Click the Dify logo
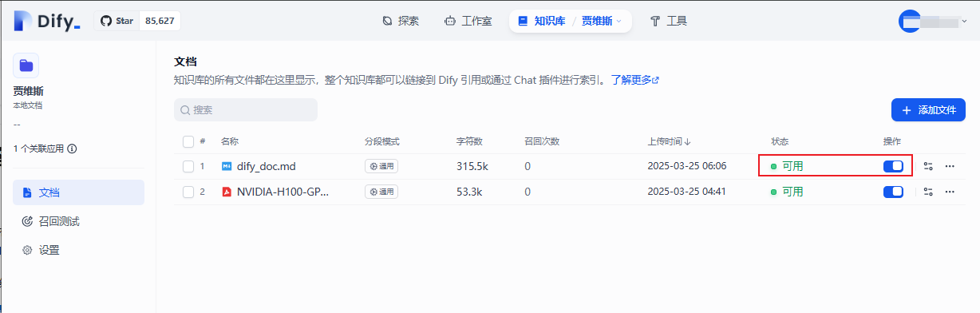 click(47, 22)
